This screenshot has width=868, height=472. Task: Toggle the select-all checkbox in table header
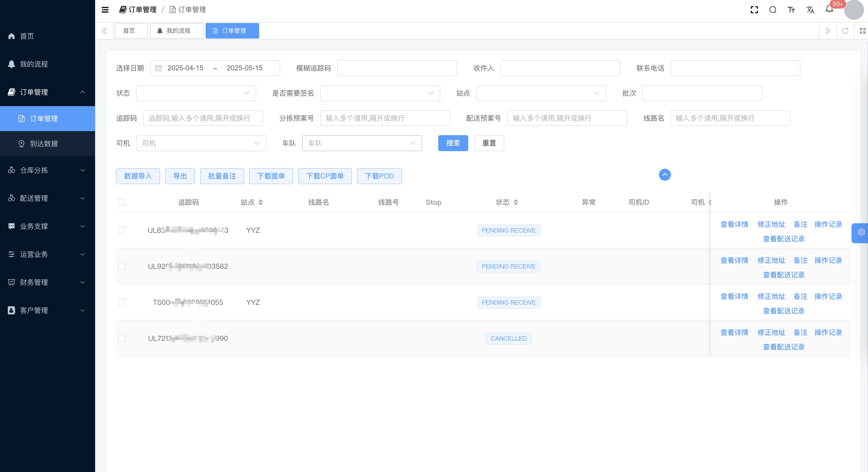[122, 202]
